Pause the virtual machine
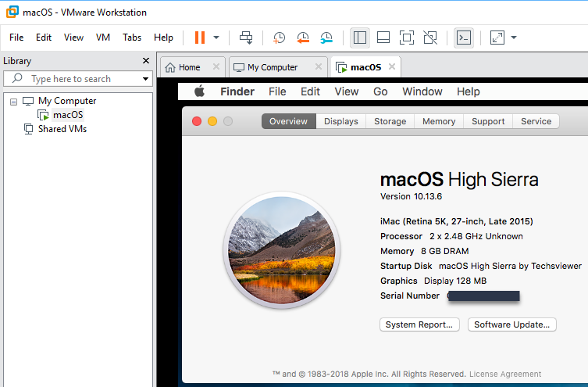This screenshot has width=588, height=387. pos(200,38)
